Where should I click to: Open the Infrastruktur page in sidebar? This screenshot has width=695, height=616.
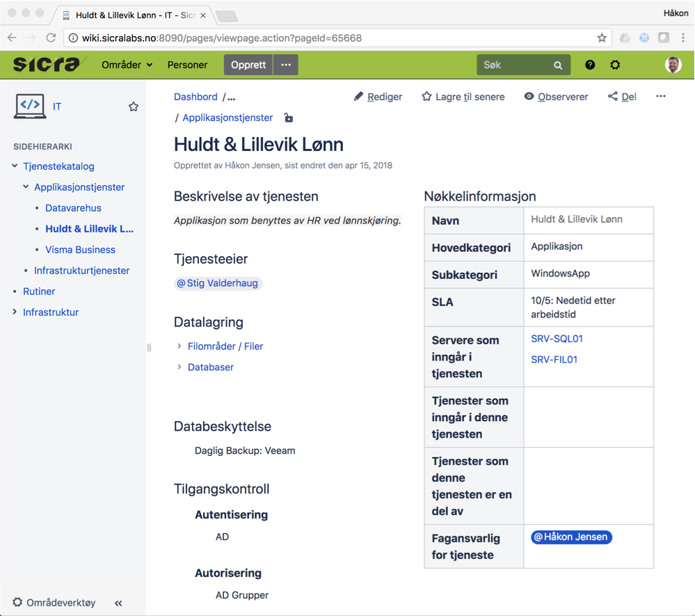[51, 313]
